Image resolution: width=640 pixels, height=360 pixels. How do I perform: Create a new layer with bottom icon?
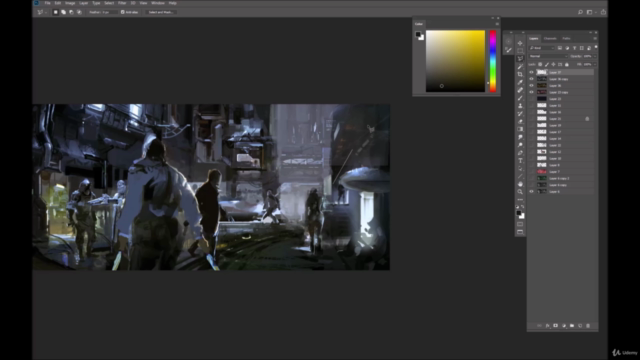pyautogui.click(x=580, y=326)
